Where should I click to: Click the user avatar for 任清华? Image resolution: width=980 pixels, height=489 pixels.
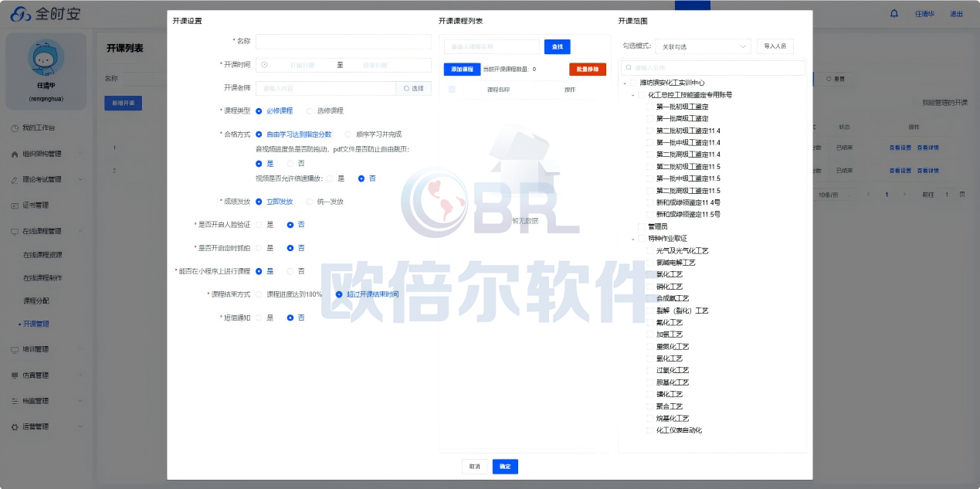click(x=46, y=58)
